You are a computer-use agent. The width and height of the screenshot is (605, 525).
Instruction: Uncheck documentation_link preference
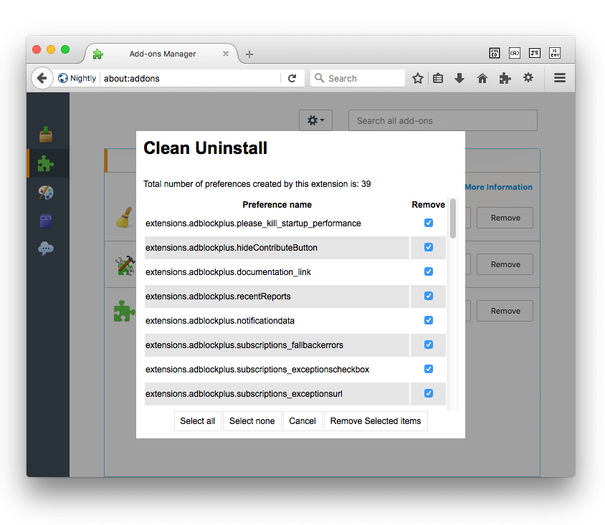(428, 271)
